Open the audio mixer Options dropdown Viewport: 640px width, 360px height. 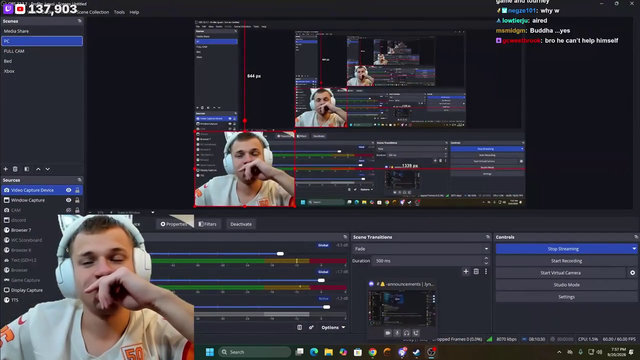(x=333, y=327)
